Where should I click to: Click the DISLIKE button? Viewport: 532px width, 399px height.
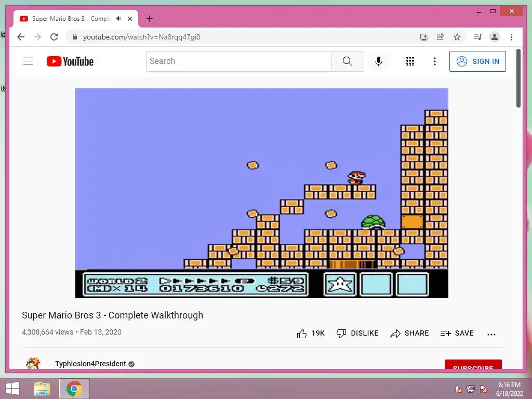[357, 334]
